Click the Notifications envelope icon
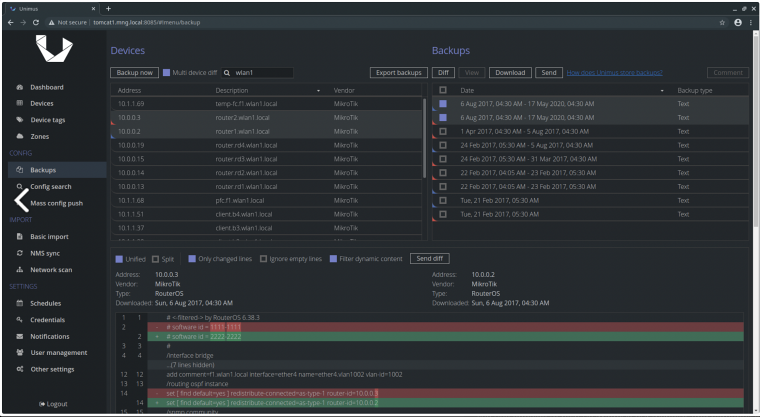760x417 pixels. 20,336
